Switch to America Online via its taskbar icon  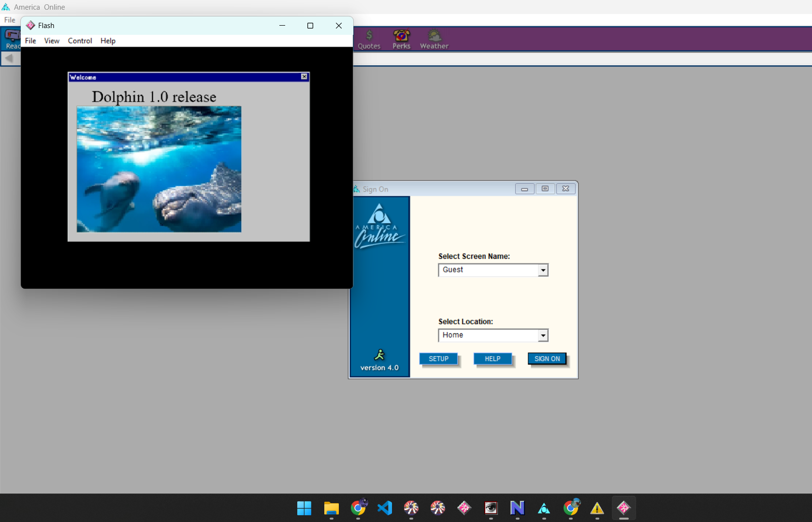pyautogui.click(x=544, y=508)
